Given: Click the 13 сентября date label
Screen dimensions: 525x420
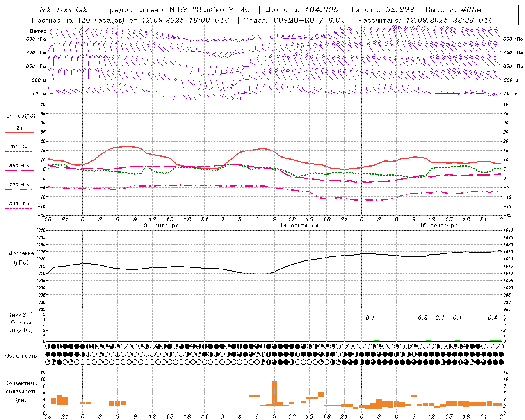Looking at the screenshot, I should pos(159,226).
